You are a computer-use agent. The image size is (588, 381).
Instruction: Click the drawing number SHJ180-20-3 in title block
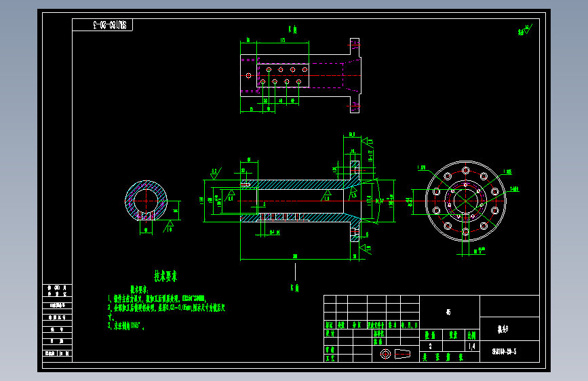(504, 351)
